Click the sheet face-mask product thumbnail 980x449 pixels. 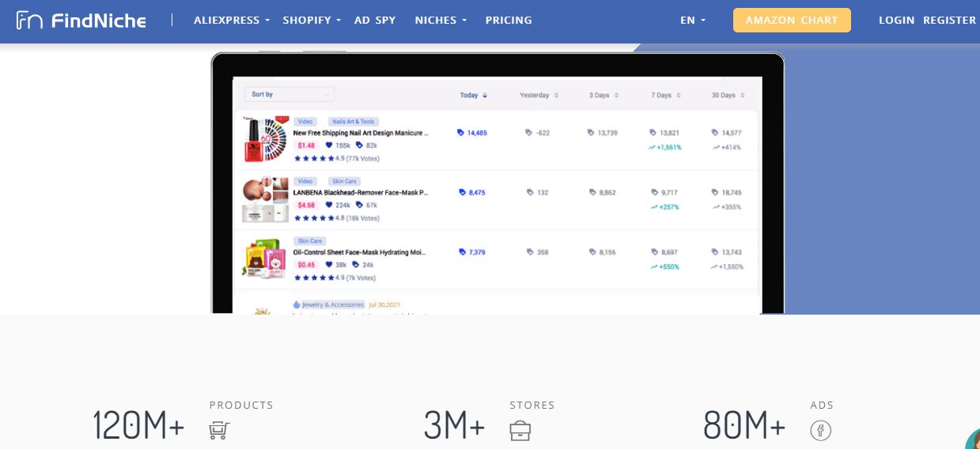coord(265,258)
